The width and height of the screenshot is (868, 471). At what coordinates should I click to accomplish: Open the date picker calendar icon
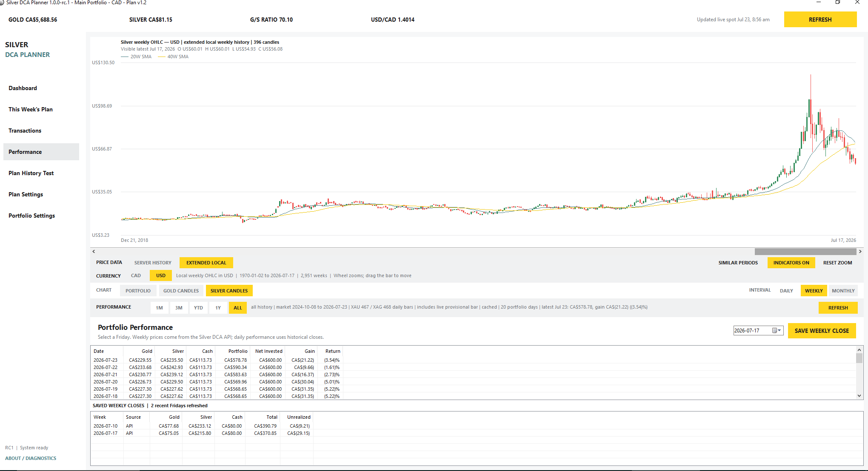tap(774, 331)
